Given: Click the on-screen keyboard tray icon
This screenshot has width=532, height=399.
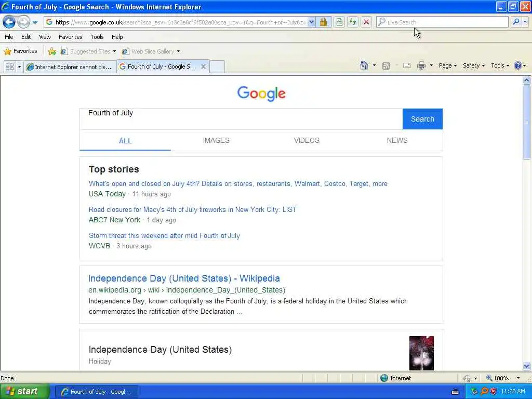Looking at the screenshot, I should pyautogui.click(x=455, y=392).
